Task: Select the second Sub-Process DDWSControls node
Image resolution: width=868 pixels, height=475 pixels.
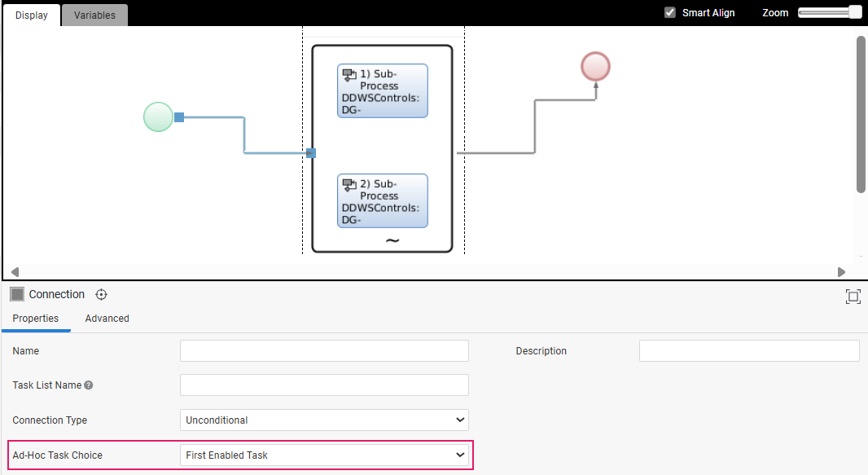Action: coord(382,200)
